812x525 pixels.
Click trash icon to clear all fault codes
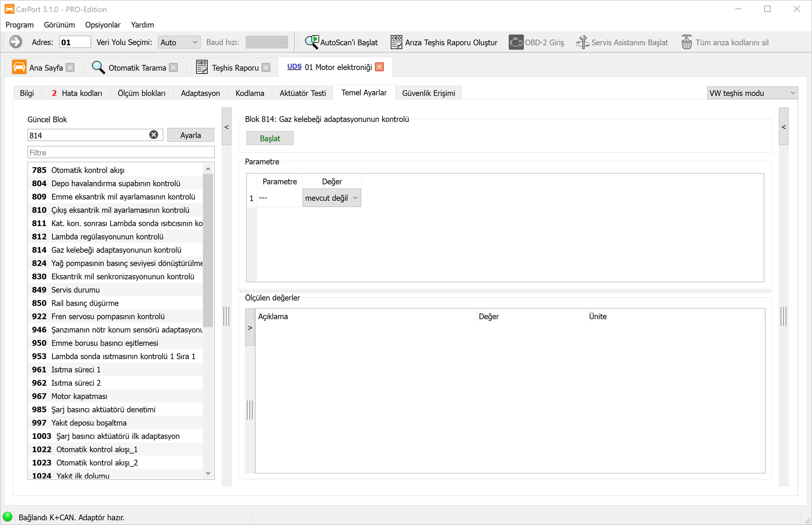pyautogui.click(x=686, y=42)
